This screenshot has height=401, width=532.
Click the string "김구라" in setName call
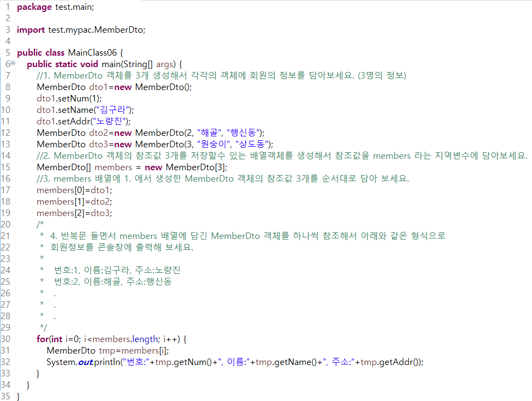[111, 110]
